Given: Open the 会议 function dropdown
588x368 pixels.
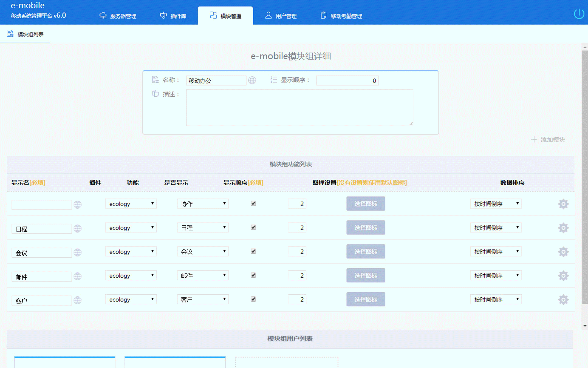Looking at the screenshot, I should [203, 251].
